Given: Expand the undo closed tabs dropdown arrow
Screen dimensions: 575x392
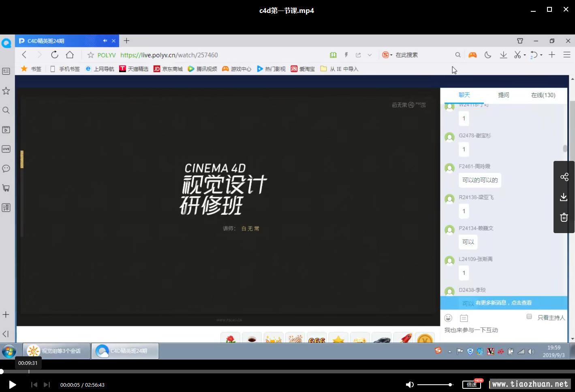Looking at the screenshot, I should point(541,55).
